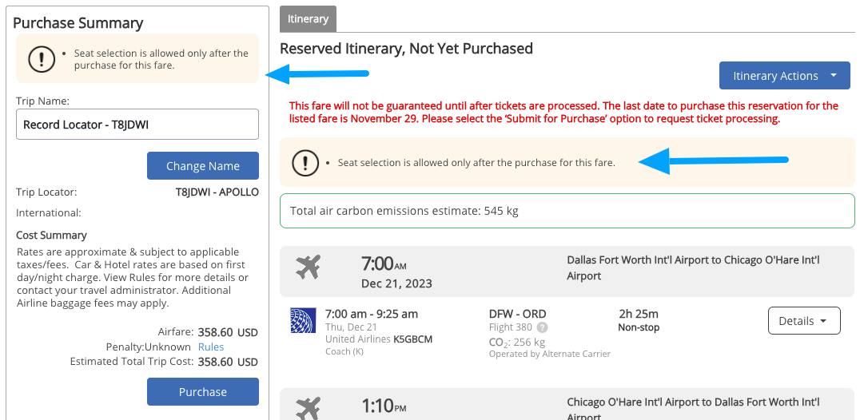Open the penalty Rules link
This screenshot has height=420, width=868.
click(211, 347)
